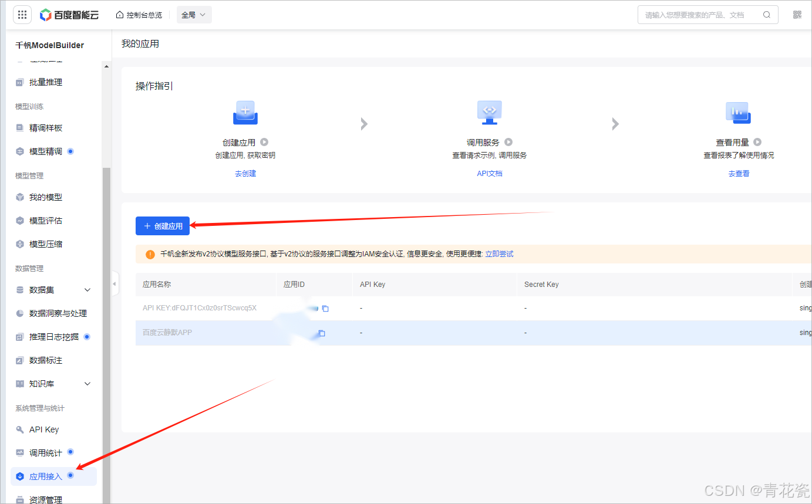Click the 立即尝试 link in the notice
812x504 pixels.
(x=499, y=254)
